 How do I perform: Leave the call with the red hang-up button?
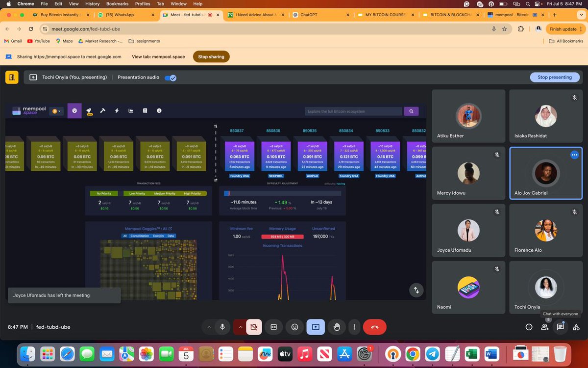click(375, 327)
